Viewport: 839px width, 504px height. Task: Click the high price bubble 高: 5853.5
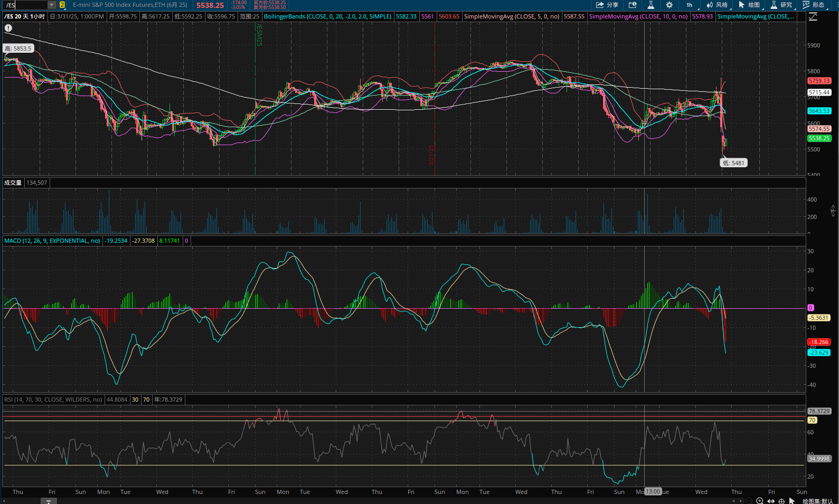coord(18,49)
